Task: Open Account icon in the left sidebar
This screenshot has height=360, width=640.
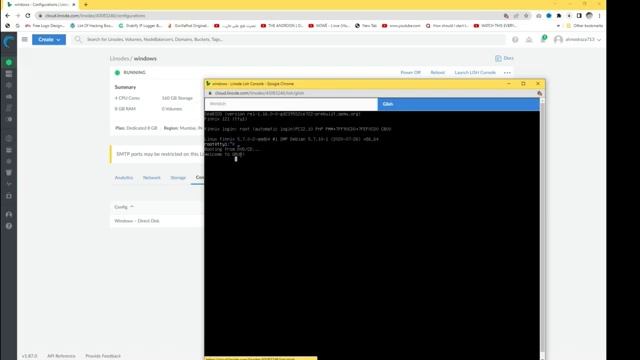Action: (9, 214)
